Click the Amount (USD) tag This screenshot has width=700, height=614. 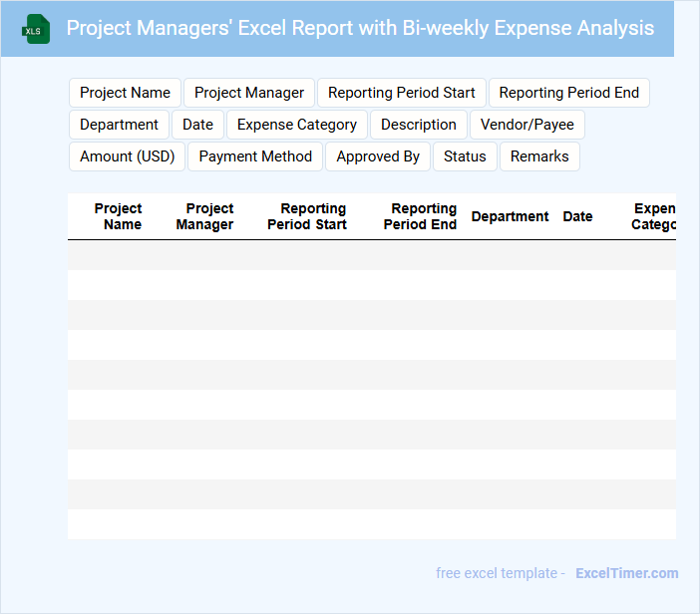pos(127,156)
